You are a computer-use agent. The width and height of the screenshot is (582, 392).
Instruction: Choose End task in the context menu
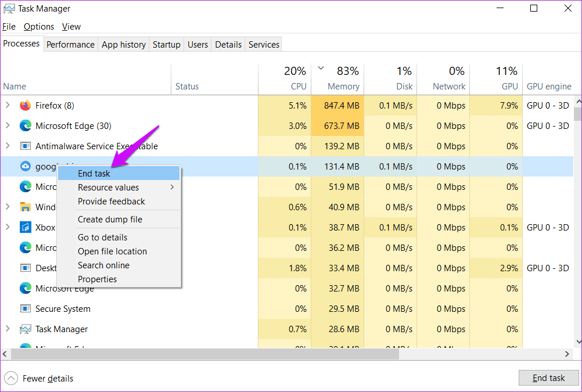(118, 174)
